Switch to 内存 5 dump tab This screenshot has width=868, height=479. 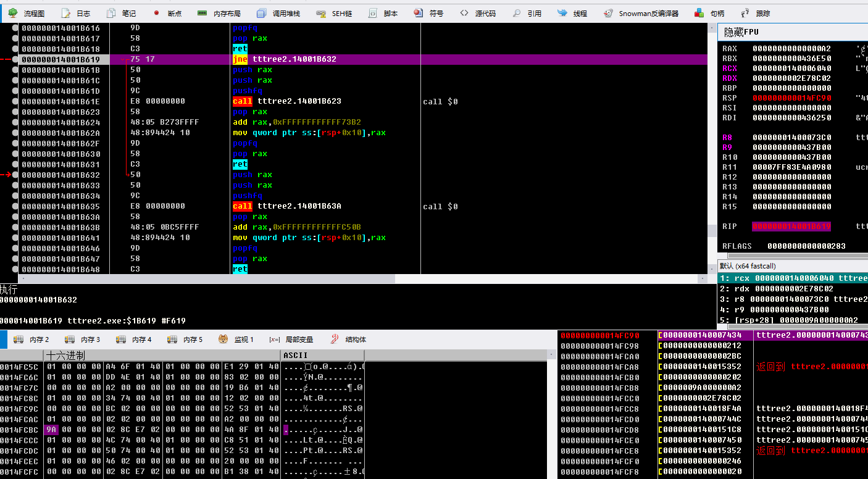[x=185, y=339]
